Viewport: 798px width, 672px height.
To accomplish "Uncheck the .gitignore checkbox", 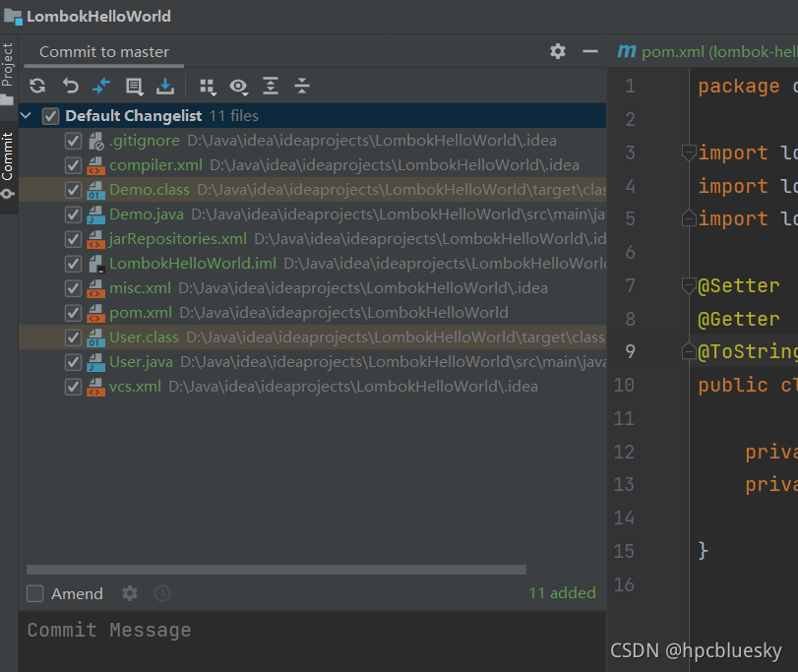I will coord(73,141).
